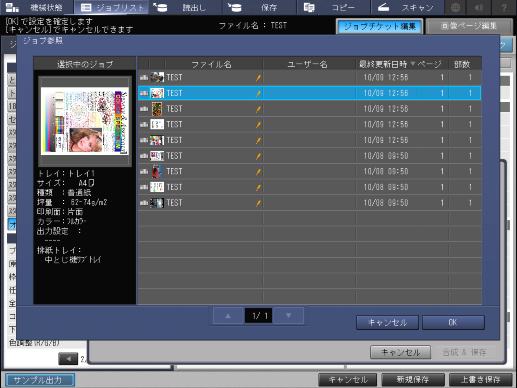Viewport: 517px width, 388px height.
Task: Click the 新規保存 button
Action: [x=413, y=379]
